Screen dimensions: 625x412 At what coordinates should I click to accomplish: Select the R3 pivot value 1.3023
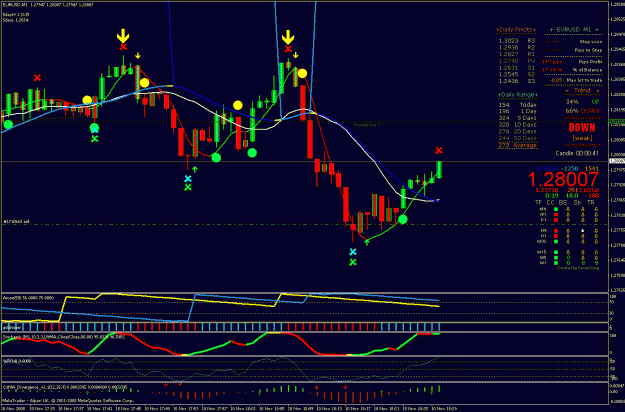tap(508, 40)
